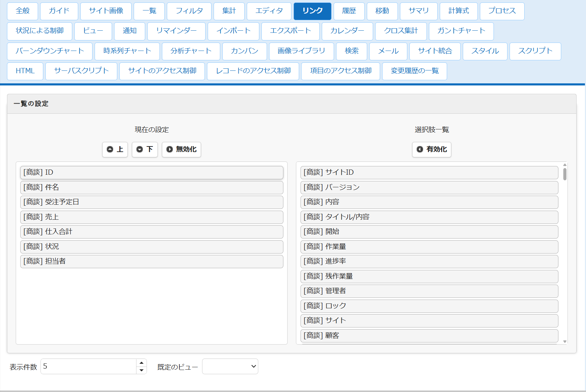
Task: Open the 既定のビュー dropdown
Action: click(230, 366)
